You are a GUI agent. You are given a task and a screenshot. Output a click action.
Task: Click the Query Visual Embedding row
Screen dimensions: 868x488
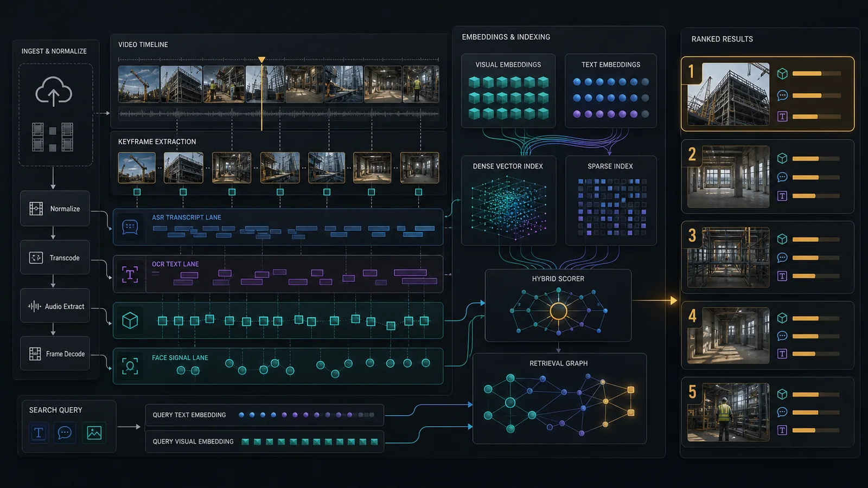265,441
